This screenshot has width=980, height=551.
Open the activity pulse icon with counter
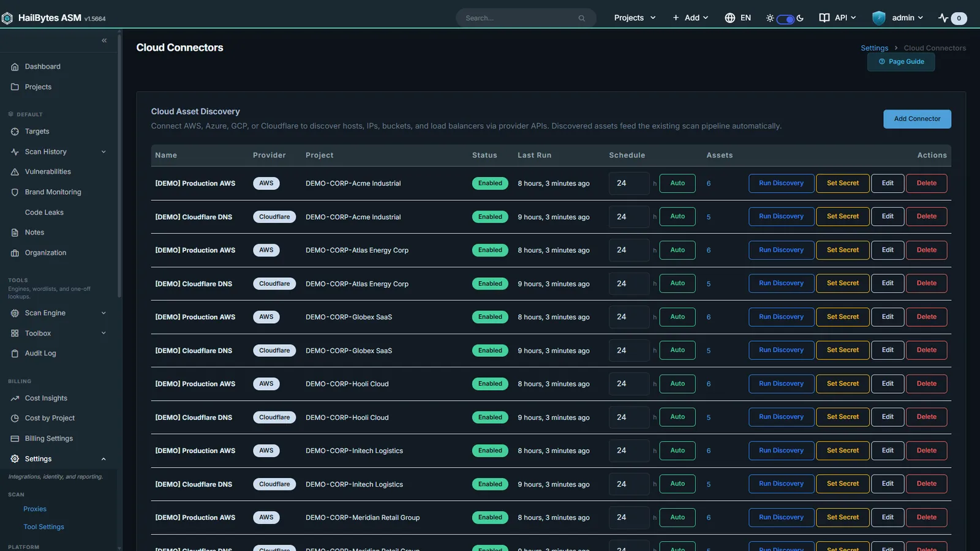pyautogui.click(x=952, y=18)
